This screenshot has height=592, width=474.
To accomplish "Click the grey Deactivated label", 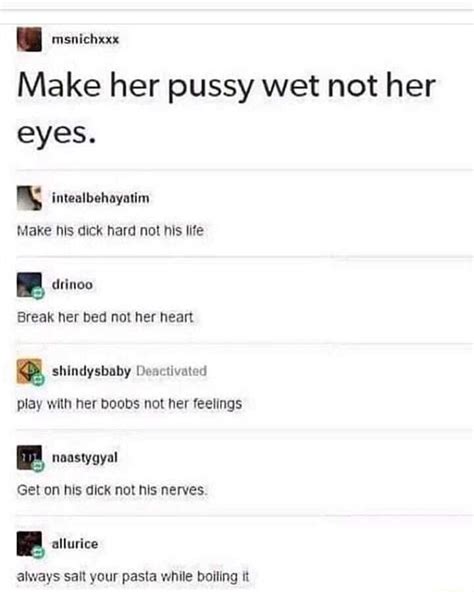I will coord(171,371).
